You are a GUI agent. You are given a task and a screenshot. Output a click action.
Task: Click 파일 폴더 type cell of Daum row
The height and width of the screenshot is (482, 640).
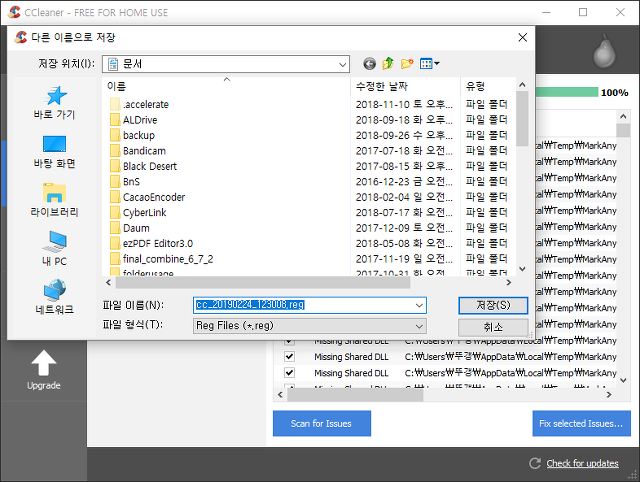tap(487, 228)
